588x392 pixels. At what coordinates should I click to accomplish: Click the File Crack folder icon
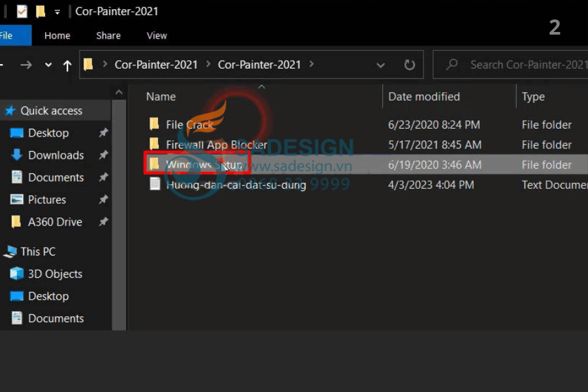tap(154, 124)
